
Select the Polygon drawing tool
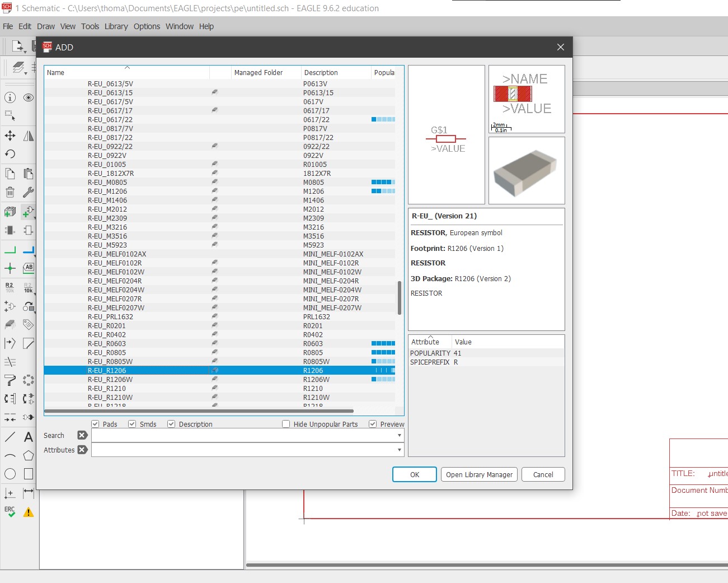pyautogui.click(x=29, y=455)
